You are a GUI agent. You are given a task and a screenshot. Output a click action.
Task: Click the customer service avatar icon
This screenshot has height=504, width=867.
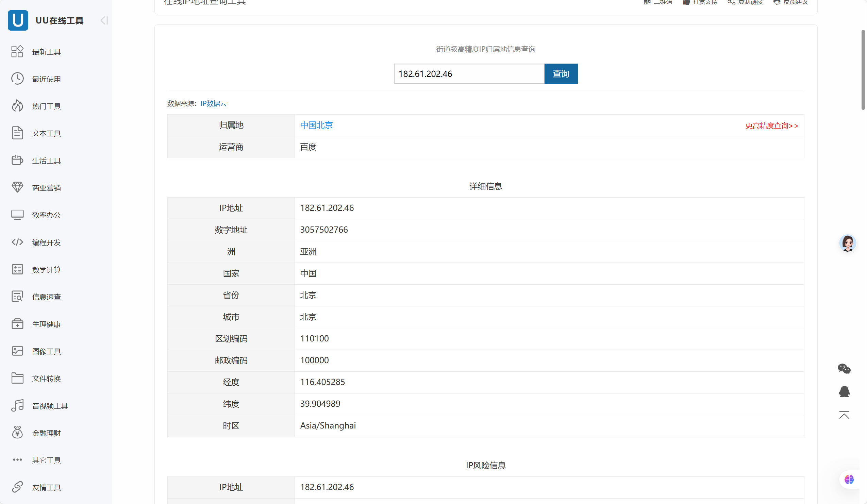click(848, 243)
